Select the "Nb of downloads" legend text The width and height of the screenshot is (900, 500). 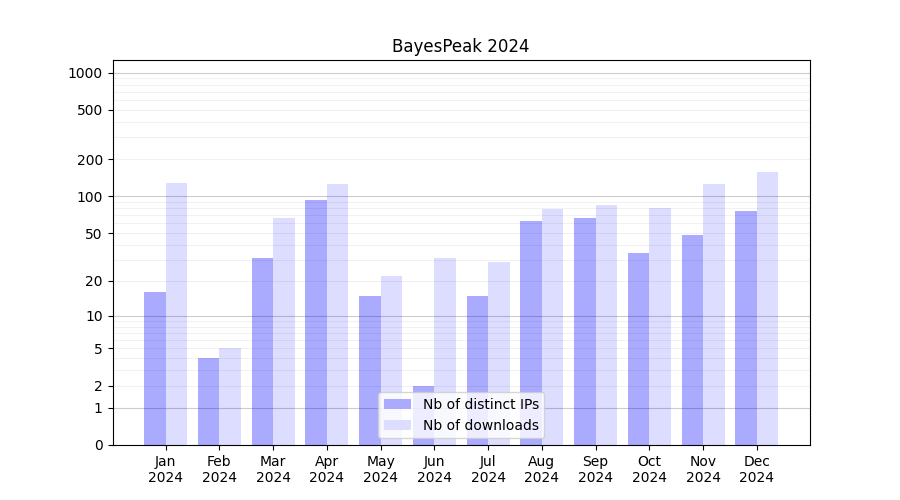(x=480, y=425)
